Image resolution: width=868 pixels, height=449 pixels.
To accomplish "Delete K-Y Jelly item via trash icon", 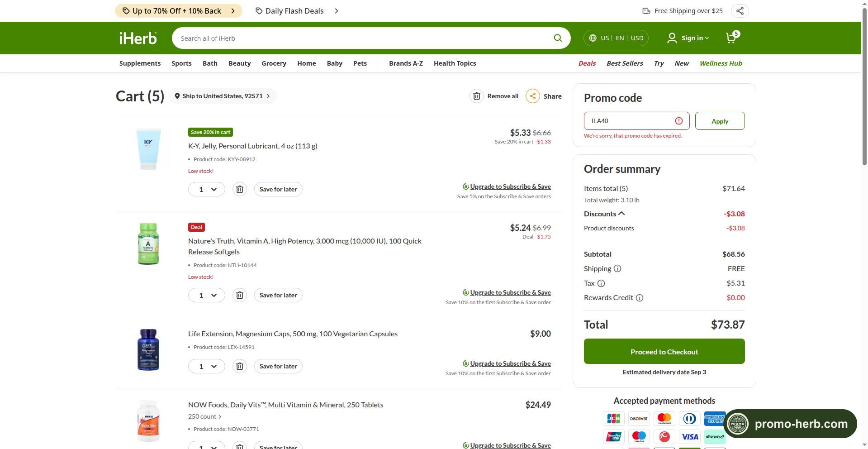I will pos(239,189).
